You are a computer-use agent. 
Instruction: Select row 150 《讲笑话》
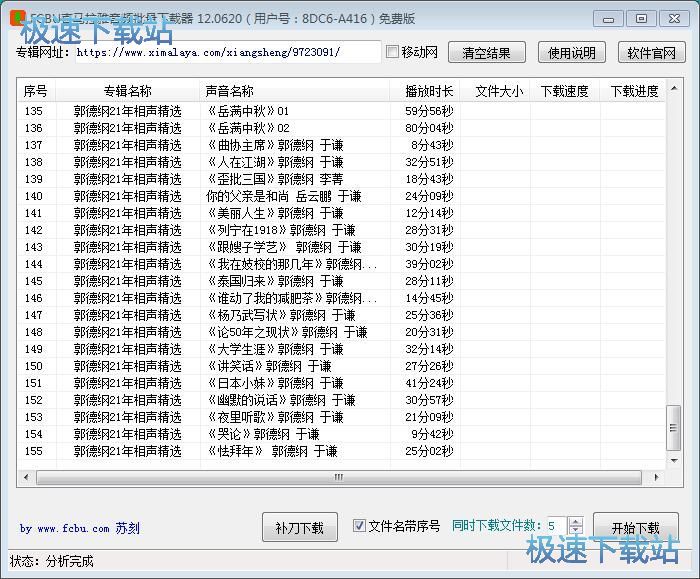(342, 366)
